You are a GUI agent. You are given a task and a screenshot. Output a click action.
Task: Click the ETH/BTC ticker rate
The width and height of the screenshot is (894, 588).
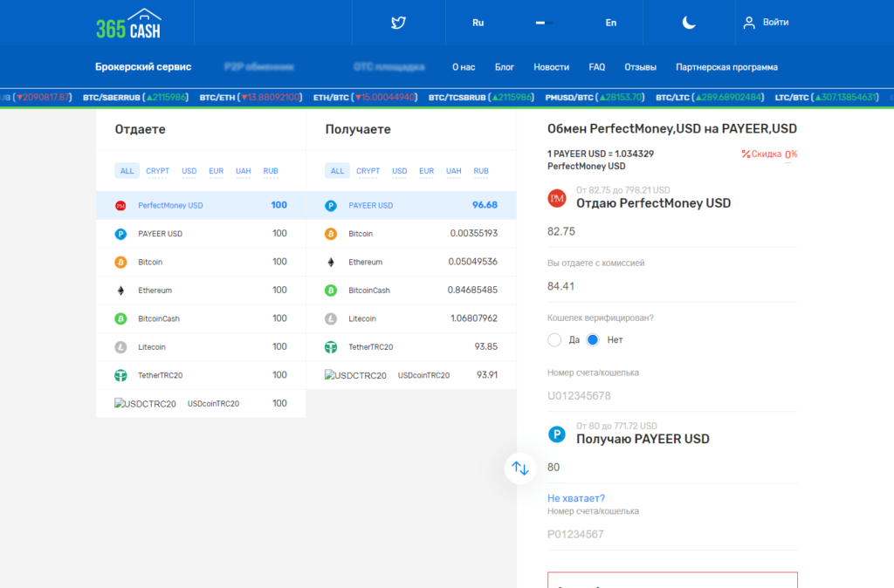click(x=366, y=98)
